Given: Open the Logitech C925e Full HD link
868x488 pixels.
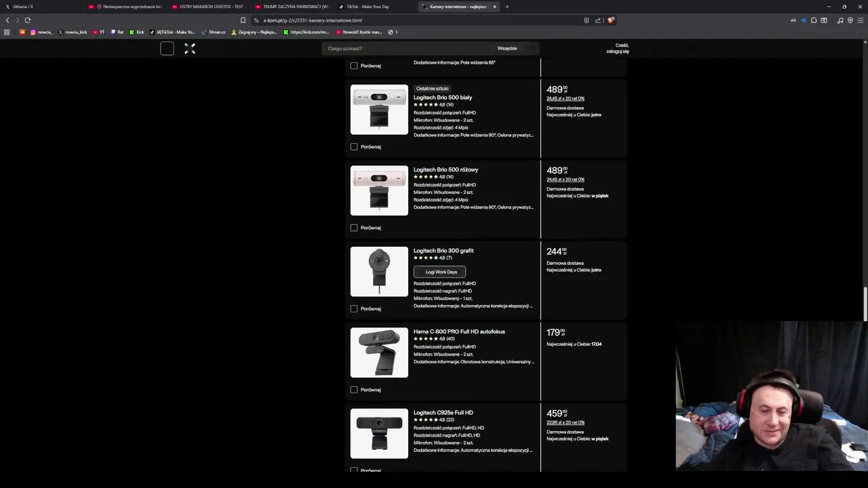Looking at the screenshot, I should (443, 413).
